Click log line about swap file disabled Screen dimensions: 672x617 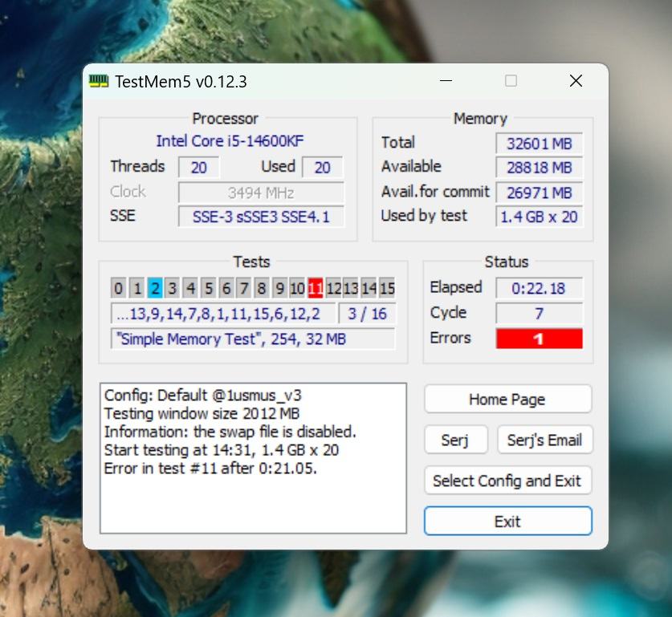pos(230,432)
